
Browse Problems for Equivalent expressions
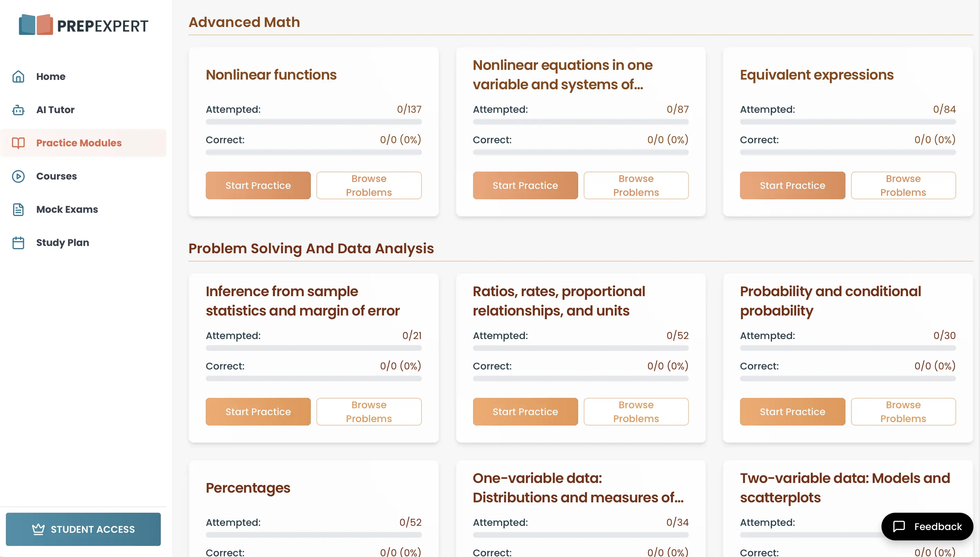(904, 185)
